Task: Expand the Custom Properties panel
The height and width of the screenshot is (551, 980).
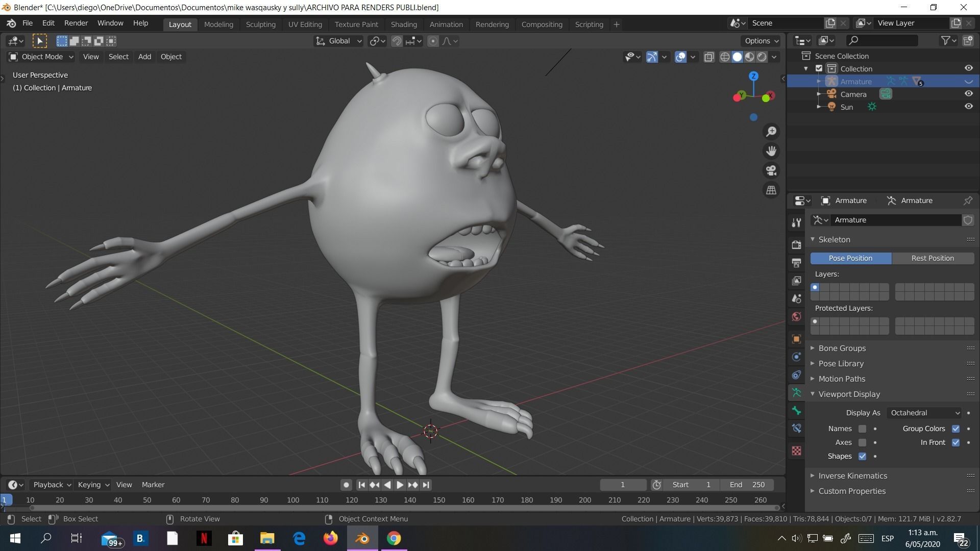Action: (852, 491)
